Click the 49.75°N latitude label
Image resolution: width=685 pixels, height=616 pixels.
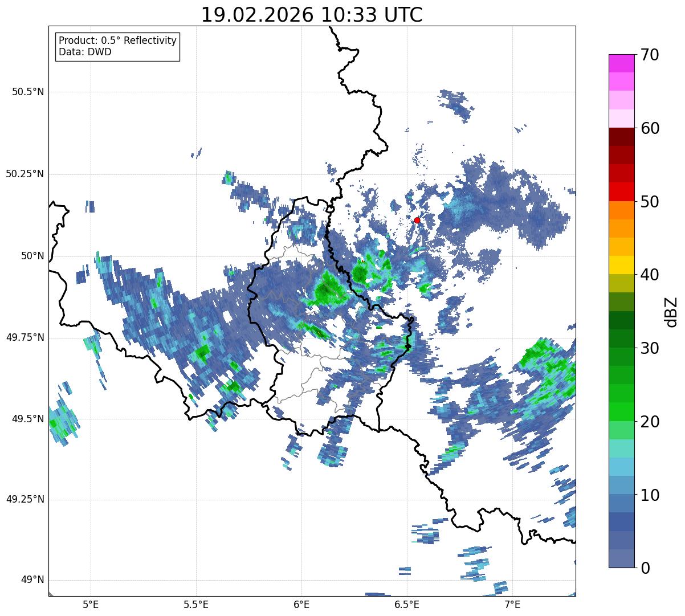25,337
